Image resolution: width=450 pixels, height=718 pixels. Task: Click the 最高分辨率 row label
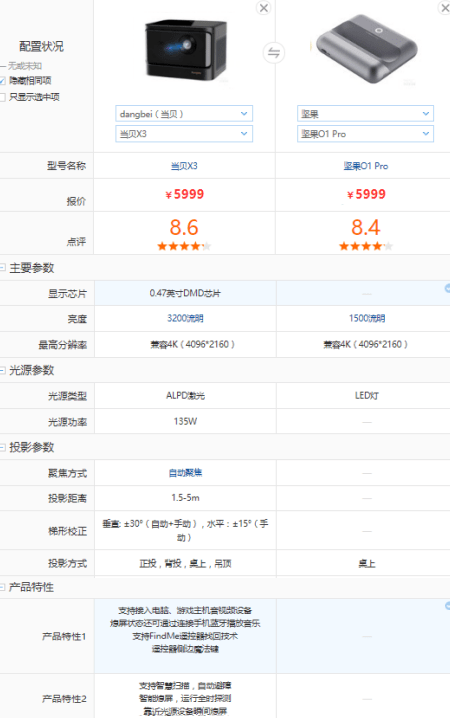[x=62, y=345]
